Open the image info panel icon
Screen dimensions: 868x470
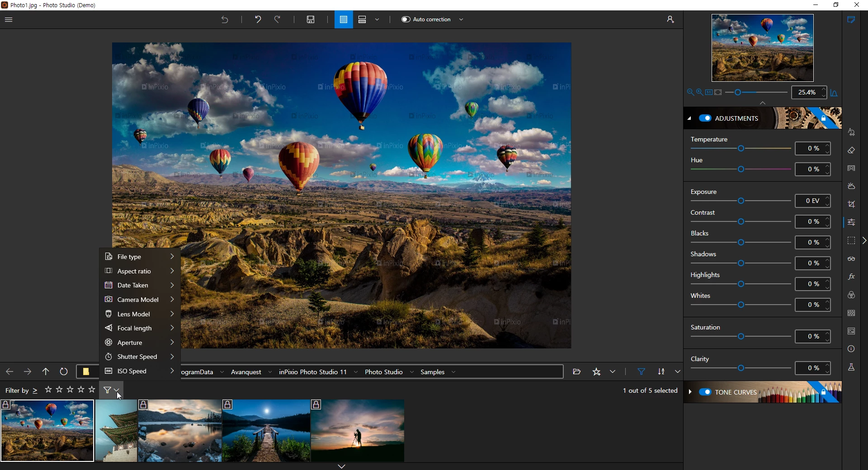pos(852,349)
